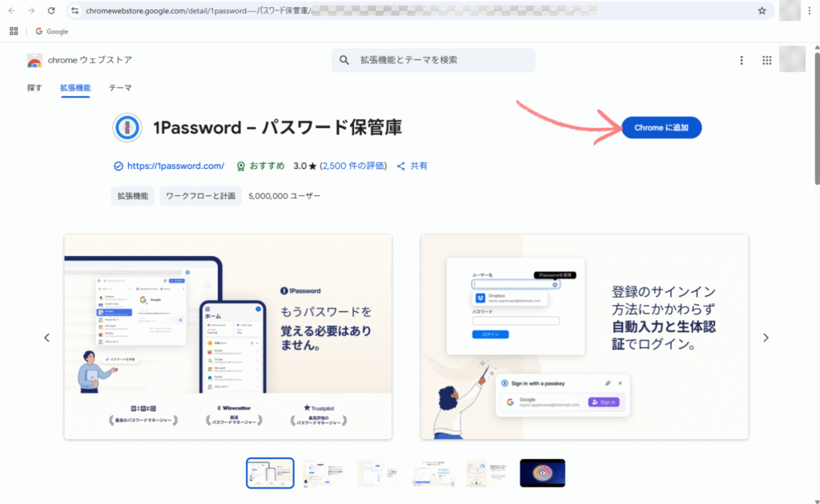Focus the 拡張機能とテーマを検索 search field

[433, 60]
